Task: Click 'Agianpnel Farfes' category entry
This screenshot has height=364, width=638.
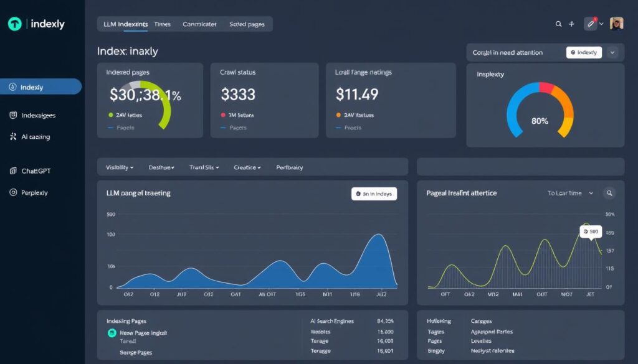Action: pos(492,332)
